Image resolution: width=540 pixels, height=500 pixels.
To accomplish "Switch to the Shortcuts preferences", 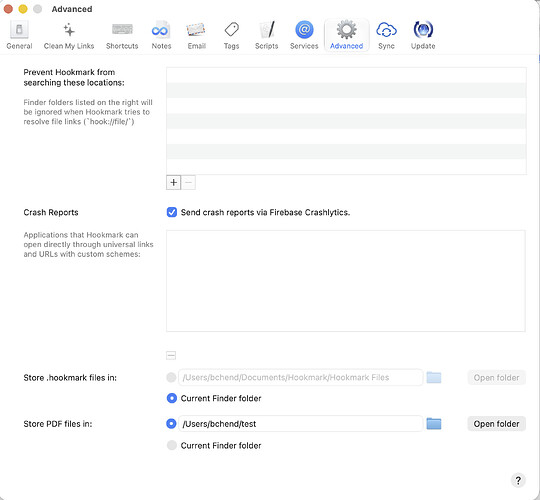I will point(122,35).
